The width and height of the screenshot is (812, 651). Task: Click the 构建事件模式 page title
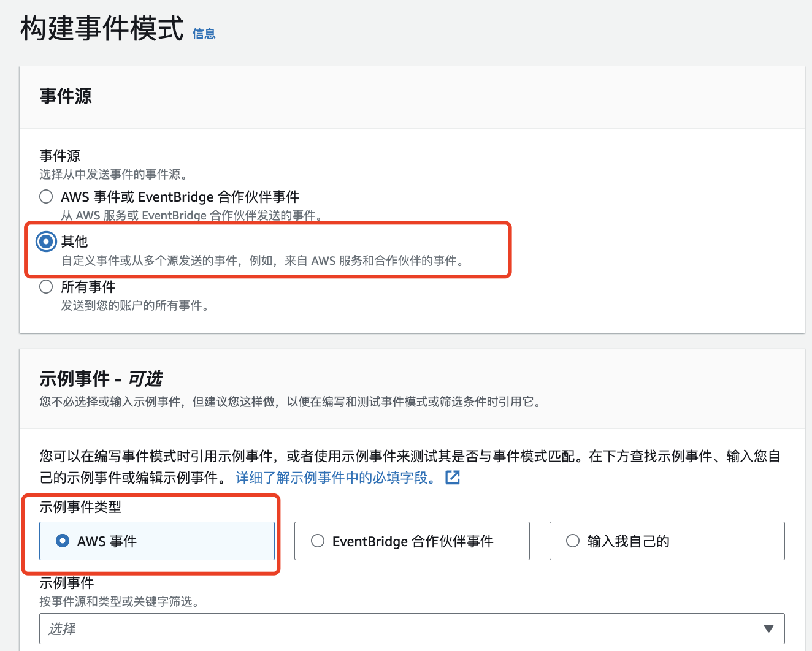pos(102,28)
